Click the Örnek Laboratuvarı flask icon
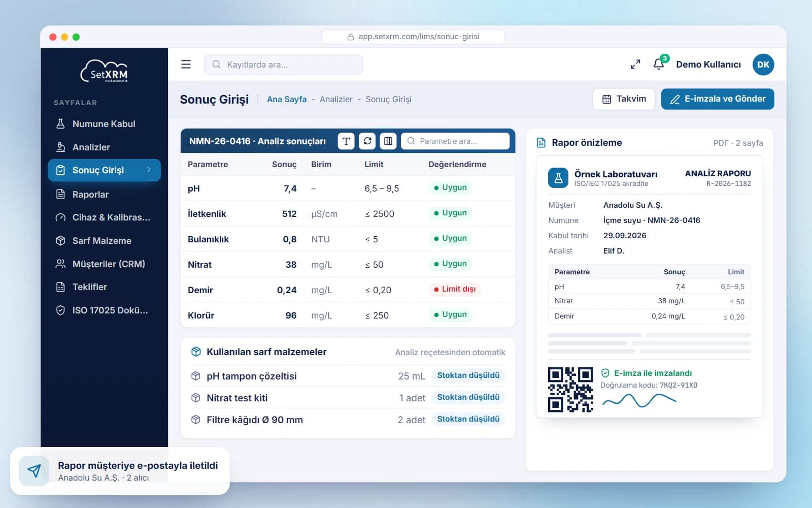 558,178
